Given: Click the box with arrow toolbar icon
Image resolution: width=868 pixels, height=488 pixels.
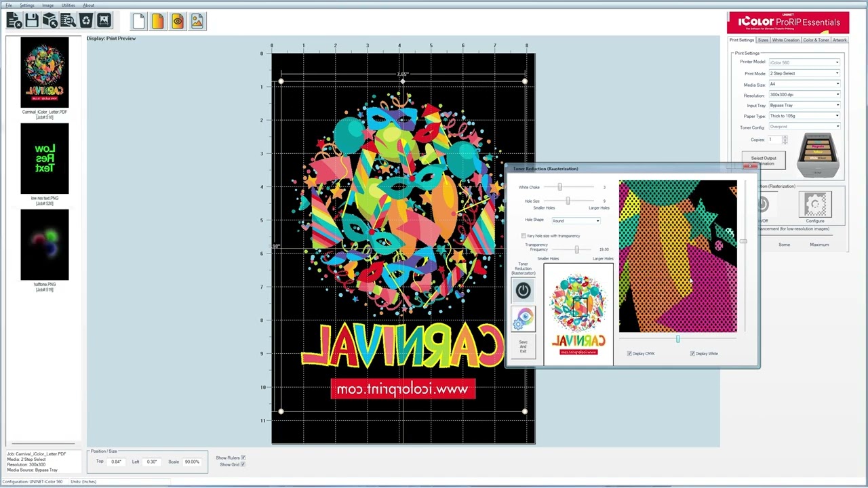Looking at the screenshot, I should pos(50,21).
